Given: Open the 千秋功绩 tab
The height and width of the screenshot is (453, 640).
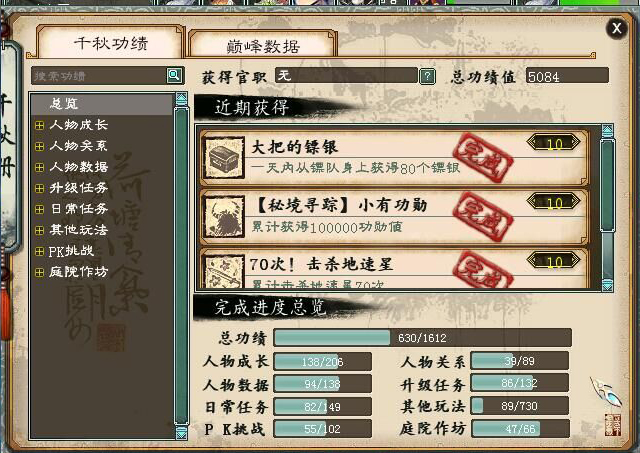Looking at the screenshot, I should 110,42.
